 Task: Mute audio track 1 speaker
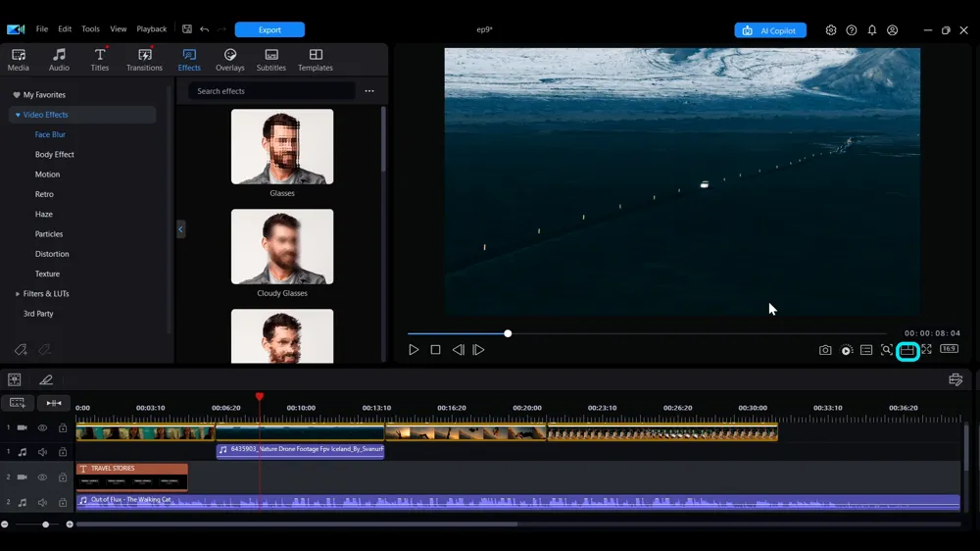(42, 452)
